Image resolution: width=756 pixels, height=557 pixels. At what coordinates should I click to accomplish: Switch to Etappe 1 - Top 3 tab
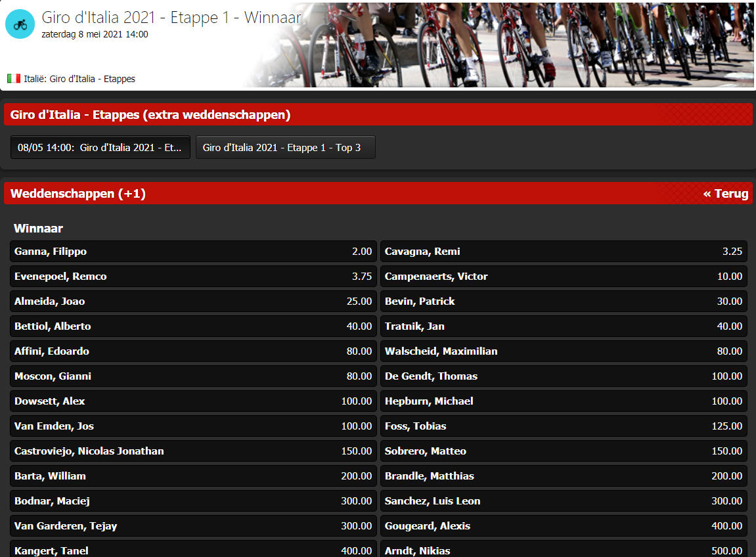(285, 148)
